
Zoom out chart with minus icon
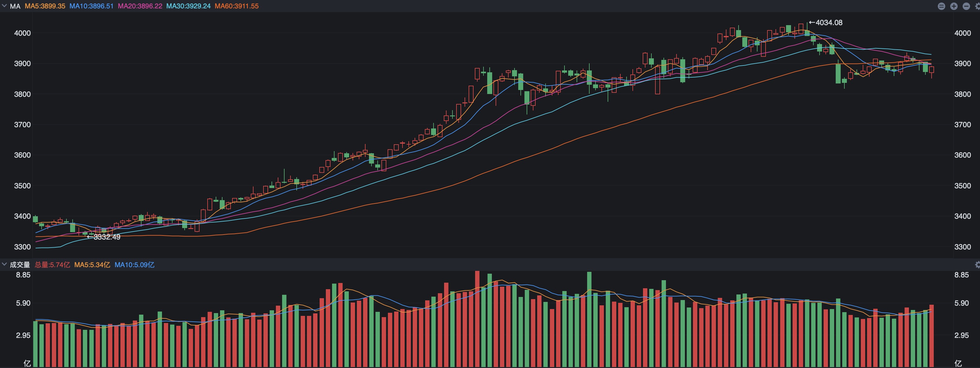click(x=966, y=6)
